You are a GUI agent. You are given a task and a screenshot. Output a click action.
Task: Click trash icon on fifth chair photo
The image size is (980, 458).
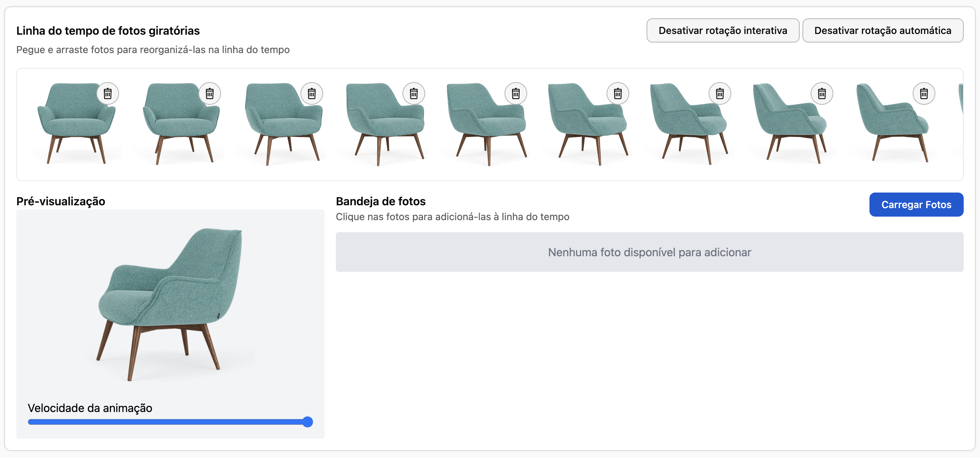(516, 93)
